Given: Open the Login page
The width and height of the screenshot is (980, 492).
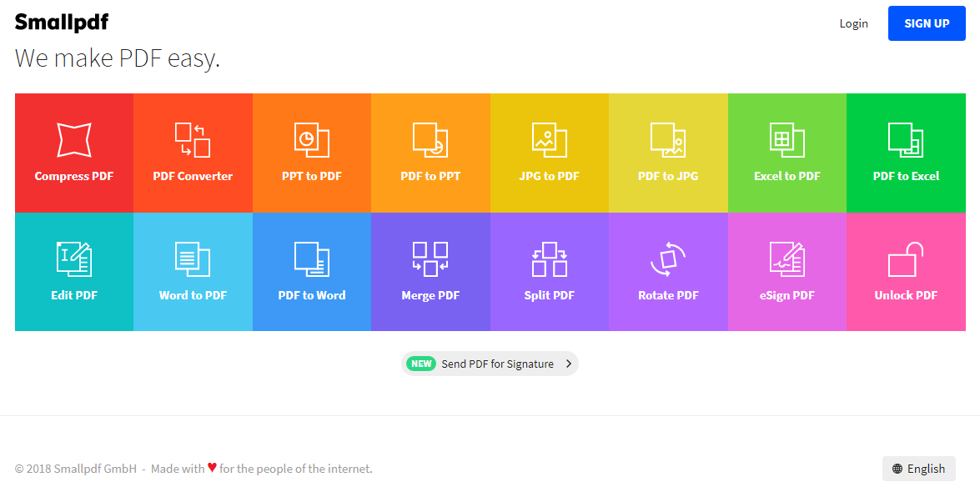Looking at the screenshot, I should pyautogui.click(x=853, y=23).
